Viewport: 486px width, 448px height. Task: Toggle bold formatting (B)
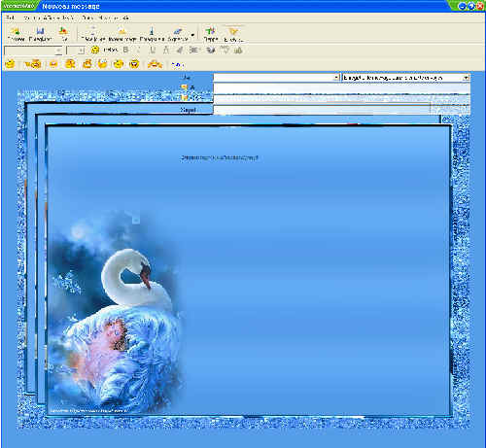click(x=125, y=50)
